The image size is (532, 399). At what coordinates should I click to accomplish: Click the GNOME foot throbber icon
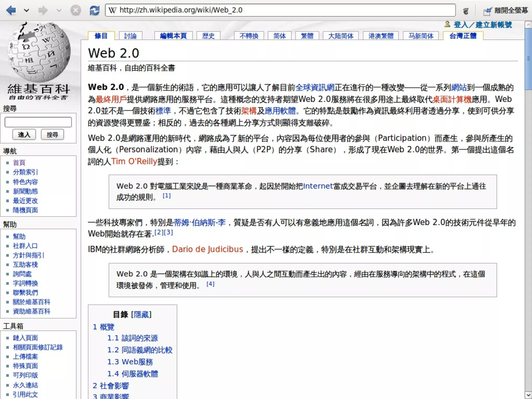click(465, 11)
